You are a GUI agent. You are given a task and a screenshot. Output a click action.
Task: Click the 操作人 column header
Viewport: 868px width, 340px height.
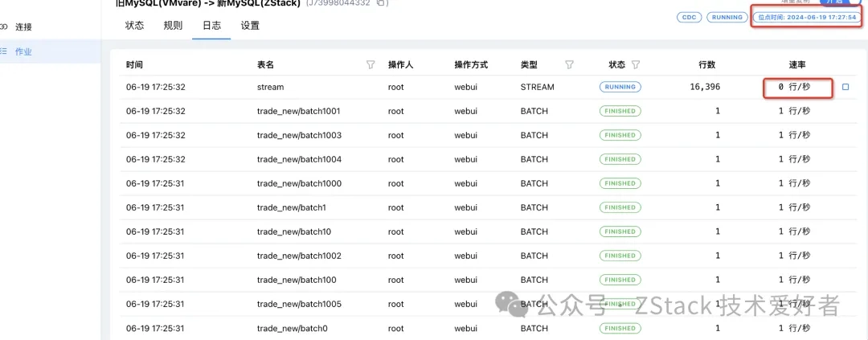(401, 65)
